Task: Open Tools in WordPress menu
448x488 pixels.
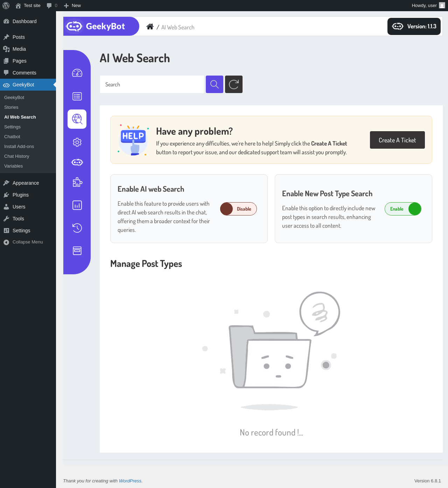Action: [x=28, y=219]
